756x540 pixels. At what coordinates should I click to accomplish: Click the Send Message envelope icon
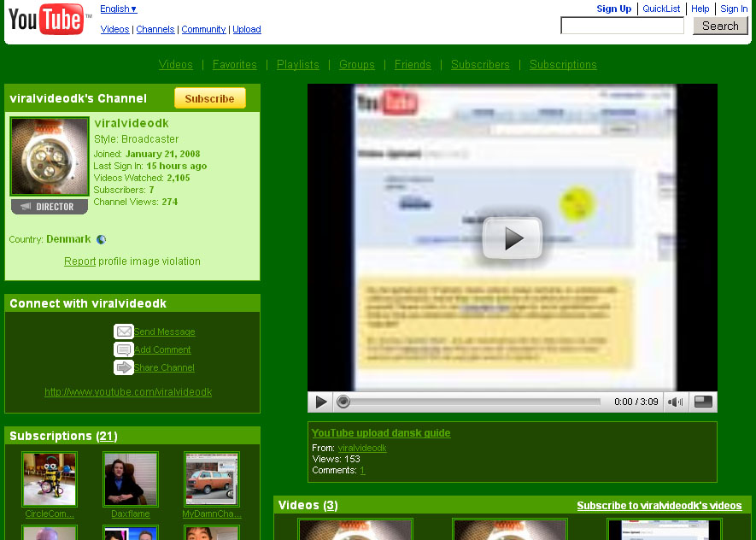pyautogui.click(x=124, y=332)
